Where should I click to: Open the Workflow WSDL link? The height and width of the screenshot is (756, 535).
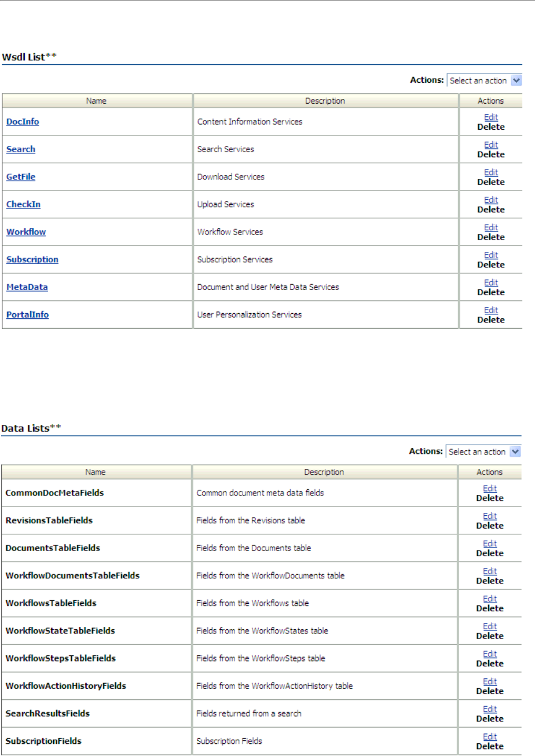(x=26, y=232)
